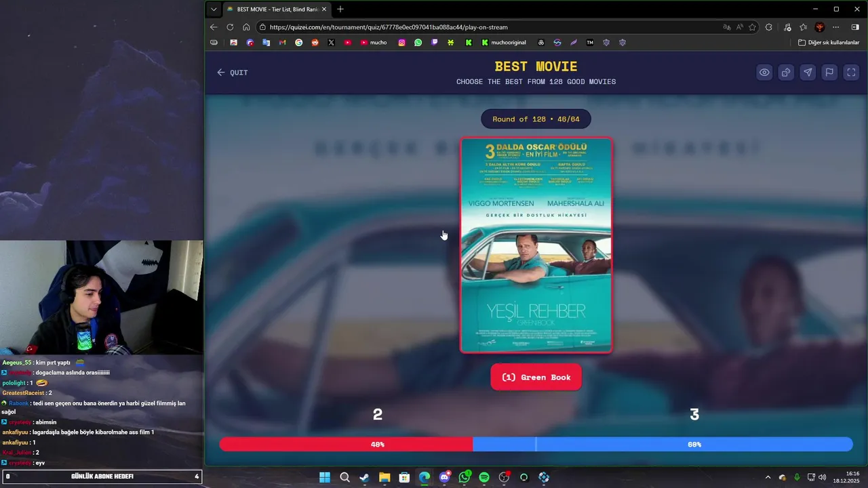
Task: Open Microsoft Store from taskbar
Action: (404, 477)
